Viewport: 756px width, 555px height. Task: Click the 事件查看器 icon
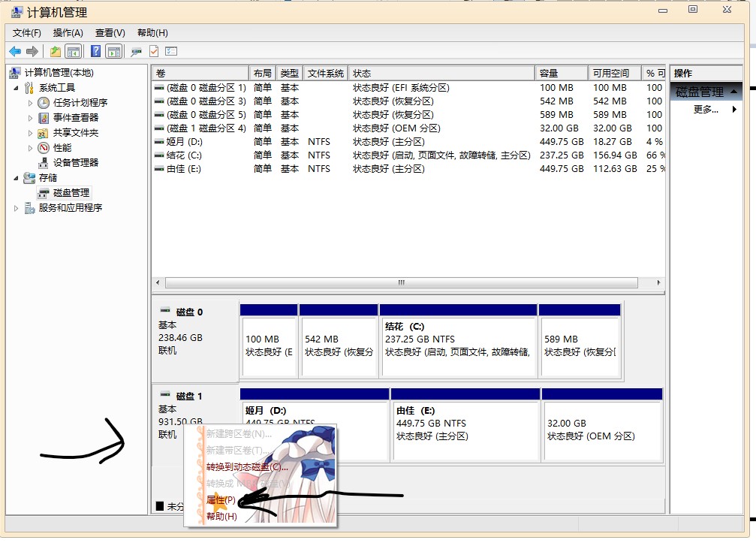pos(44,118)
